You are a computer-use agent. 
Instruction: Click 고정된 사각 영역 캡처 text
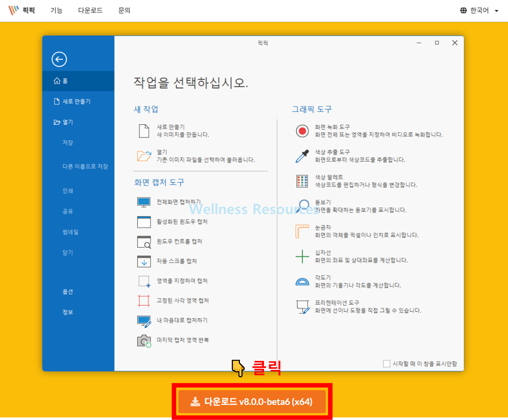pyautogui.click(x=183, y=300)
